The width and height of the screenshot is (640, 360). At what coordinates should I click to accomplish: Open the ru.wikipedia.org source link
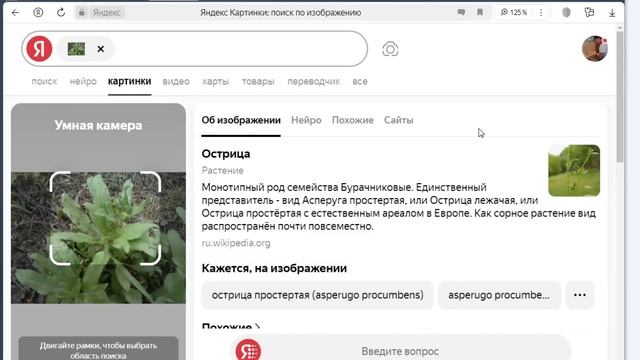[x=236, y=243]
